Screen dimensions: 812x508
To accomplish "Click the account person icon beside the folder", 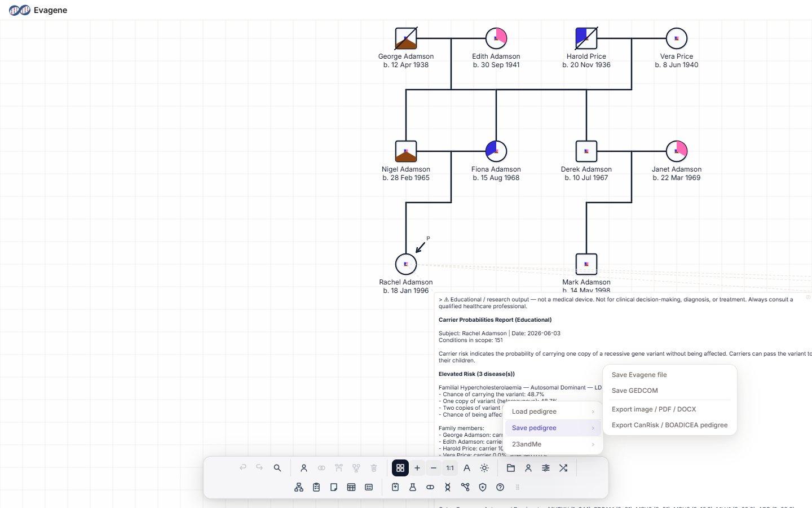I will click(x=528, y=468).
